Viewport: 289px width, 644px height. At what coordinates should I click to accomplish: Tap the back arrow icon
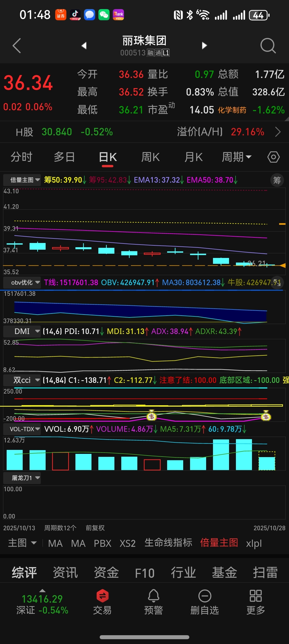[x=17, y=46]
